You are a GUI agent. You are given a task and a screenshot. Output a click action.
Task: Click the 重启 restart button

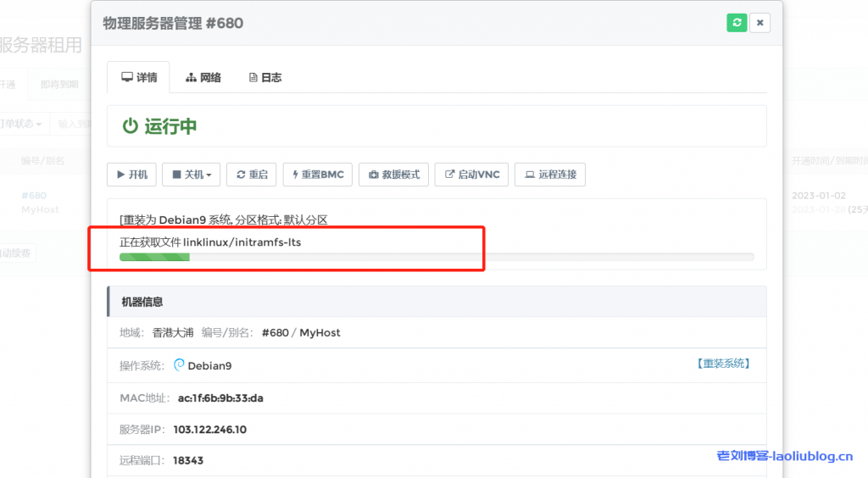click(252, 175)
